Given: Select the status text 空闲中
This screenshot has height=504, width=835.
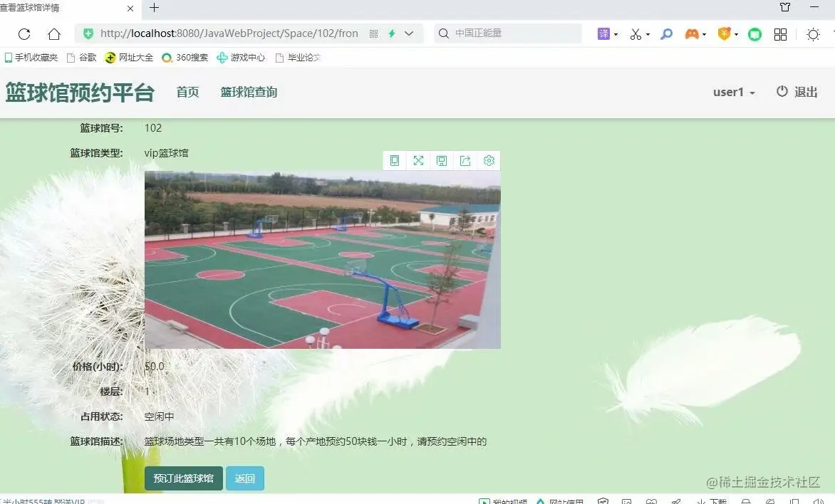Looking at the screenshot, I should pos(159,416).
